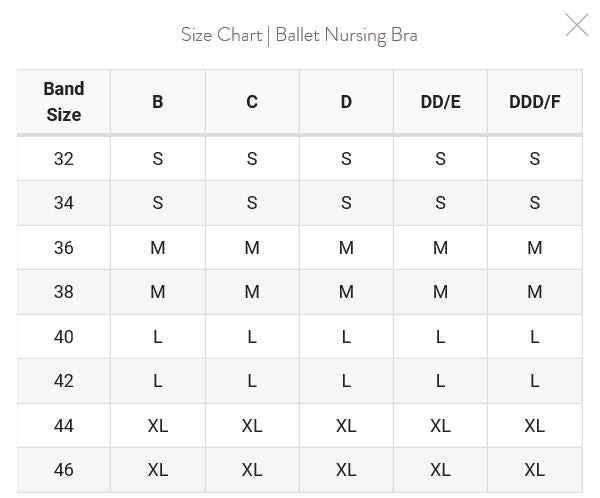The width and height of the screenshot is (600, 498).
Task: Select band size 38 row label
Action: [x=63, y=292]
